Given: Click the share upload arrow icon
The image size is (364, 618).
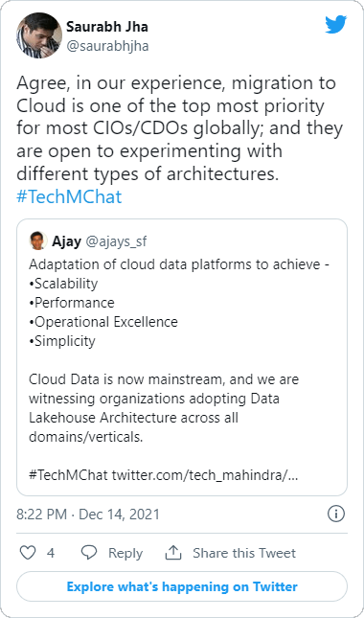Looking at the screenshot, I should pyautogui.click(x=173, y=553).
